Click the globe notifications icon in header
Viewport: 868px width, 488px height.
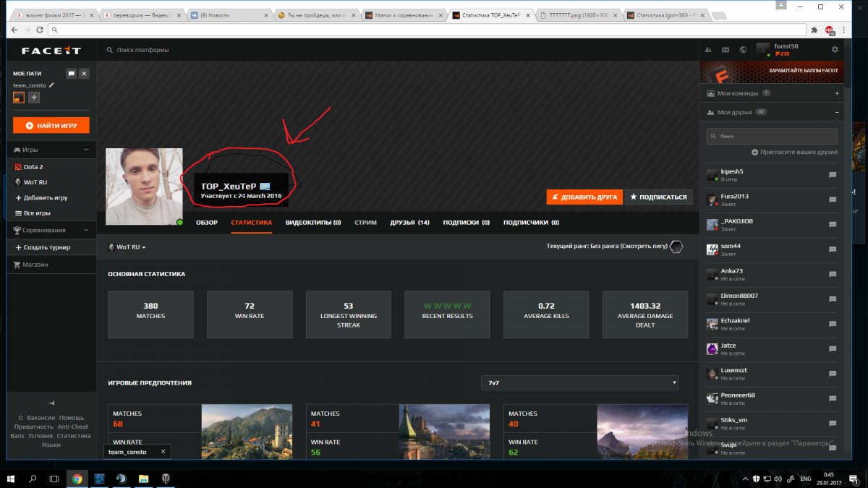click(x=743, y=50)
